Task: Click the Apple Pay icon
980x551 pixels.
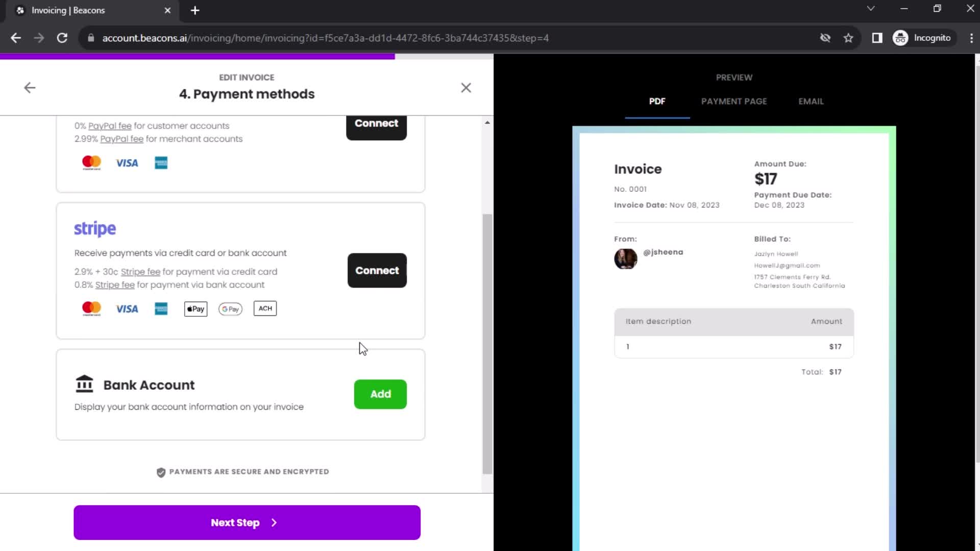Action: coord(195,308)
